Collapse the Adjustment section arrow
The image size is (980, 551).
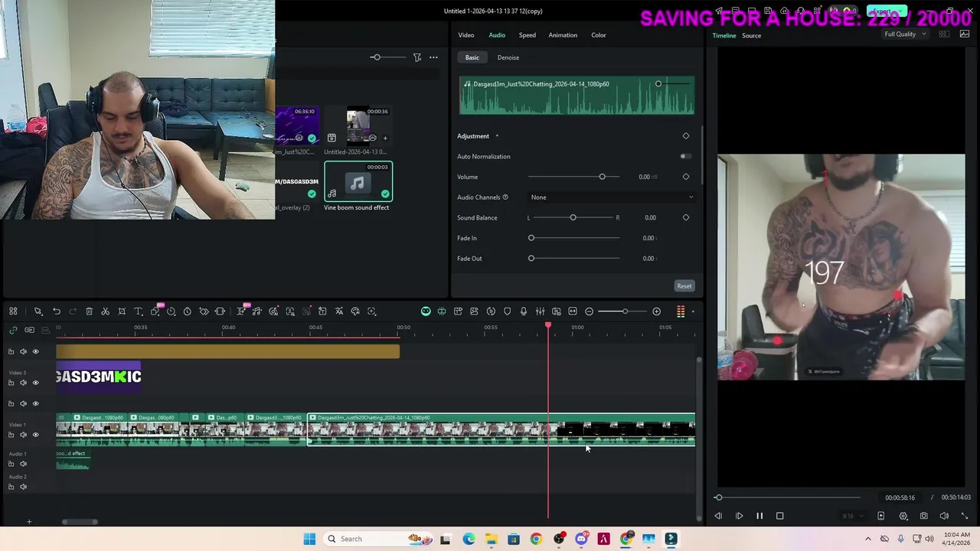point(496,136)
